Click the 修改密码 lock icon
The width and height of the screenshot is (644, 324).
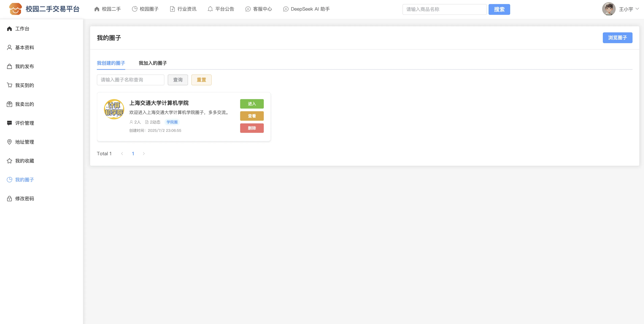[x=9, y=199]
